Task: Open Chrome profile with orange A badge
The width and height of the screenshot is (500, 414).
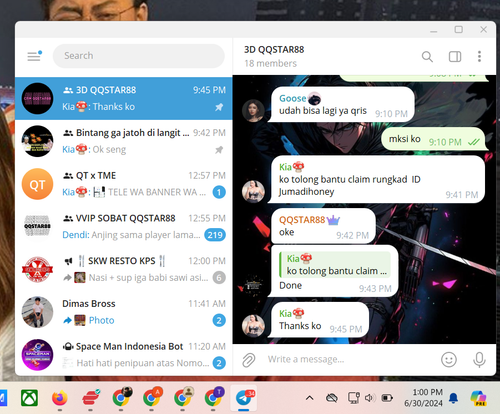Action: 152,397
